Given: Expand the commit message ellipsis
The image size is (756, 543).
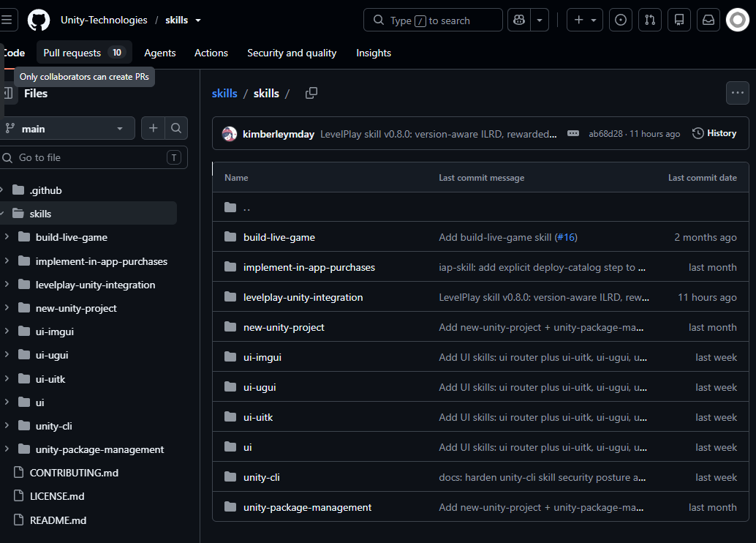Looking at the screenshot, I should coord(572,134).
